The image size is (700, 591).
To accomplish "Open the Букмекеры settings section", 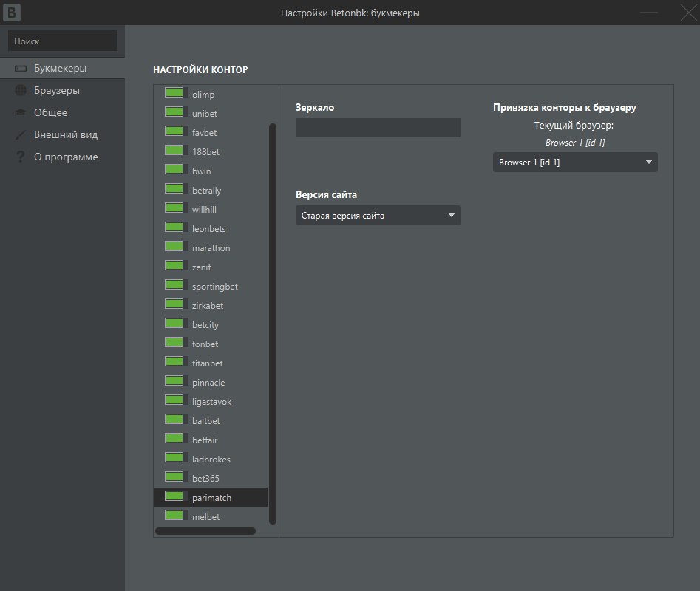I will click(x=63, y=68).
